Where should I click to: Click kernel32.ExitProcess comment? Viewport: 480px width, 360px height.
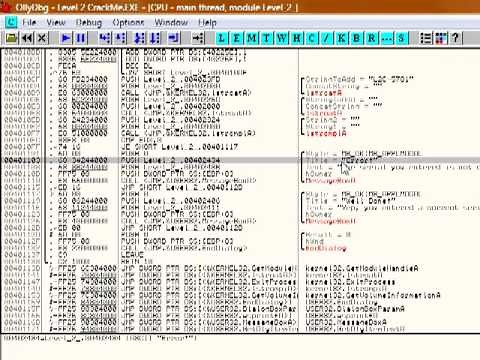click(x=350, y=282)
